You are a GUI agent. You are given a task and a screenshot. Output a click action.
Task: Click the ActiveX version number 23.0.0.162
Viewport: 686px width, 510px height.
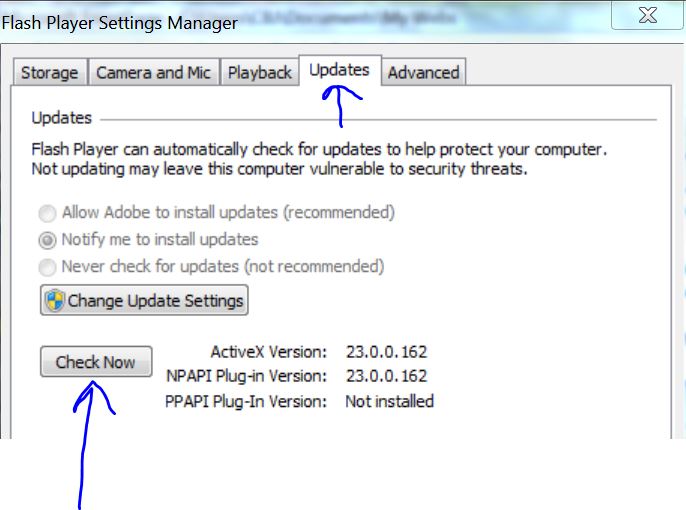[386, 352]
